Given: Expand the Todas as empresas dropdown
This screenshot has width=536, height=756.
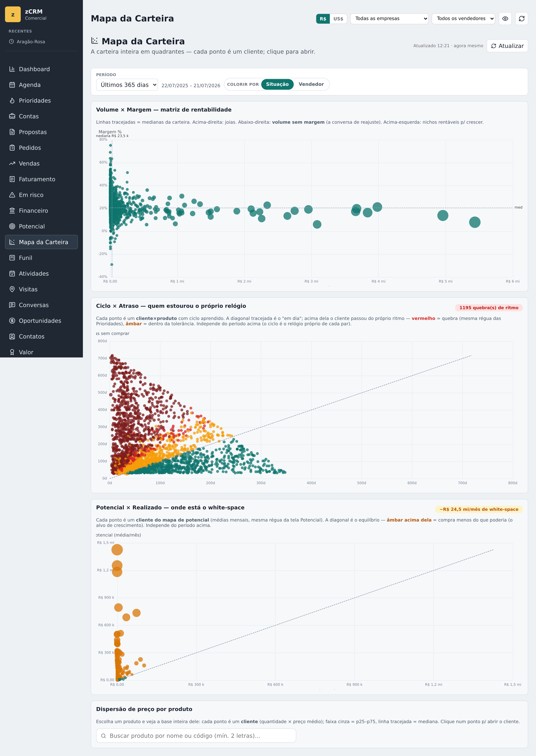Looking at the screenshot, I should coord(389,18).
